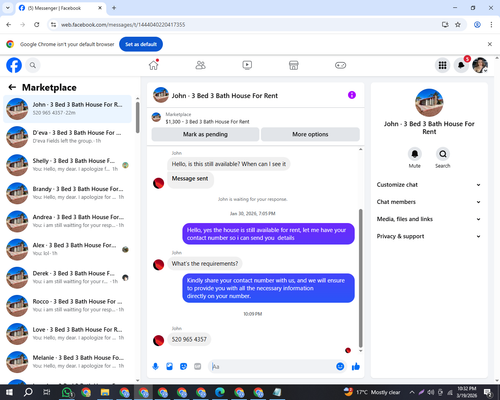The height and width of the screenshot is (400, 500).
Task: Open notifications bell with badge
Action: click(461, 65)
